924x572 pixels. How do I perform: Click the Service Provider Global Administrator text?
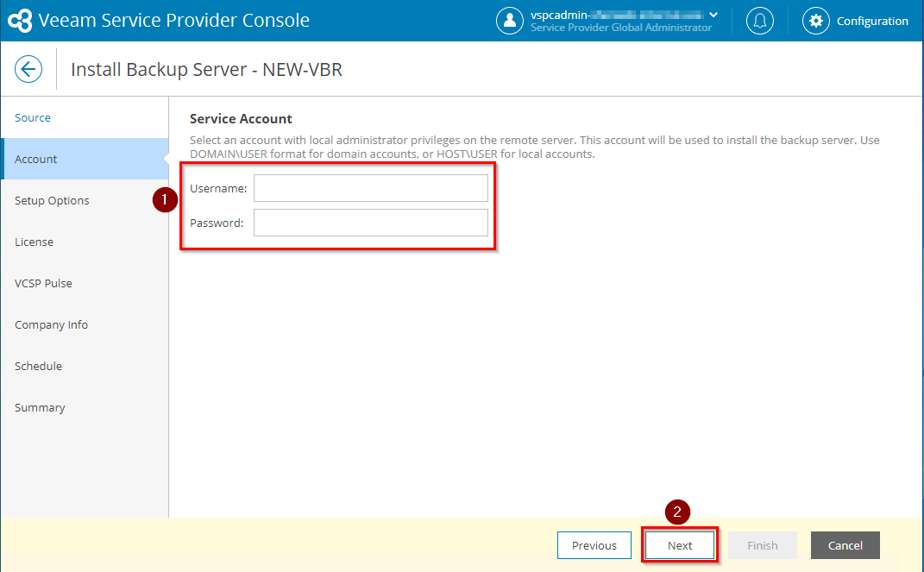pos(621,28)
